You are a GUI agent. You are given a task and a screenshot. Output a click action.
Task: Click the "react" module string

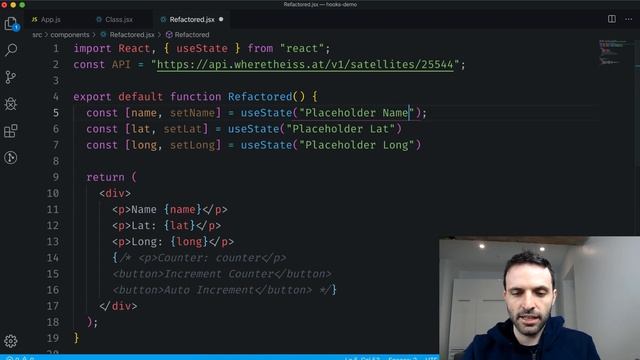[302, 49]
